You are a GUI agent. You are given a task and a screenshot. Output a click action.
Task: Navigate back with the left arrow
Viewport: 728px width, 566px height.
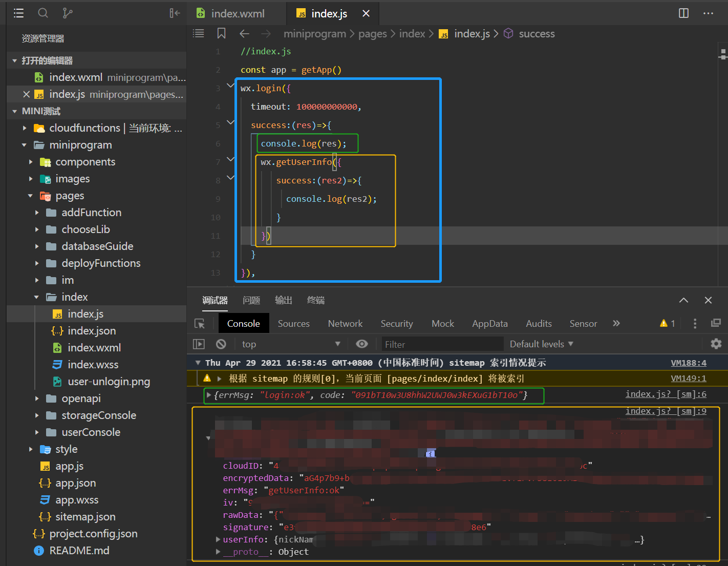click(x=244, y=34)
